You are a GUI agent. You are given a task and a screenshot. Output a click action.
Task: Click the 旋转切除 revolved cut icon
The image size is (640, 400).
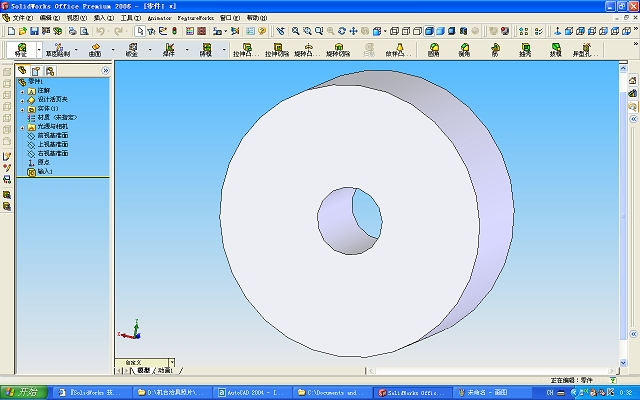coord(338,50)
